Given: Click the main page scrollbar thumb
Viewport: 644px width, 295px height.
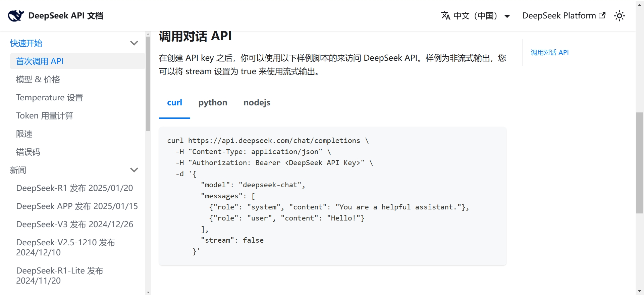Looking at the screenshot, I should coord(640,163).
